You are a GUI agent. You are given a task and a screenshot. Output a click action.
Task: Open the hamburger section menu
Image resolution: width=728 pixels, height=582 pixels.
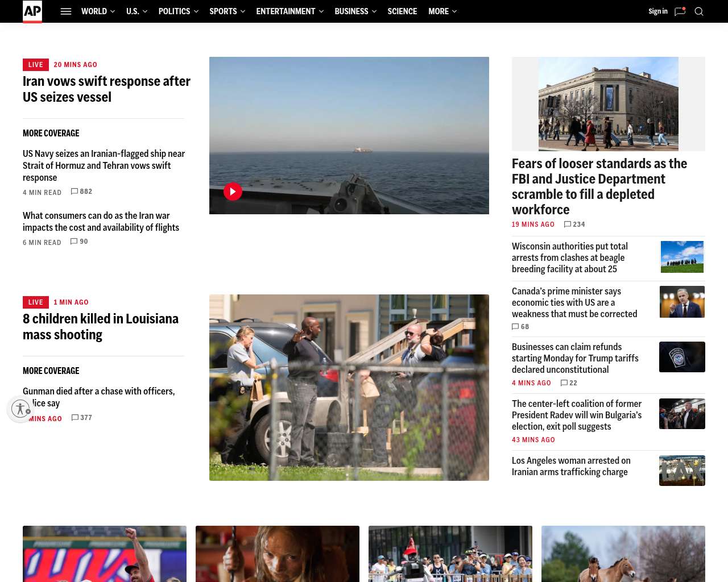coord(66,11)
